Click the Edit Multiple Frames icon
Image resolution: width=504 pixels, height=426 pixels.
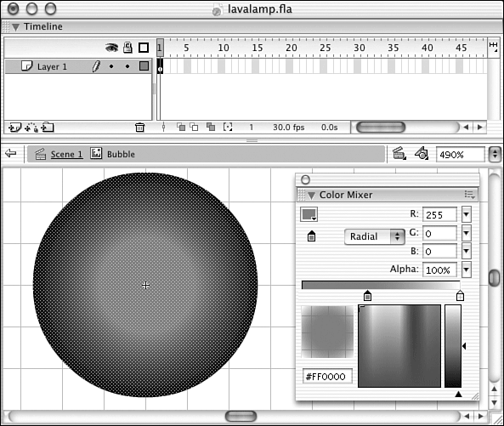(x=211, y=128)
